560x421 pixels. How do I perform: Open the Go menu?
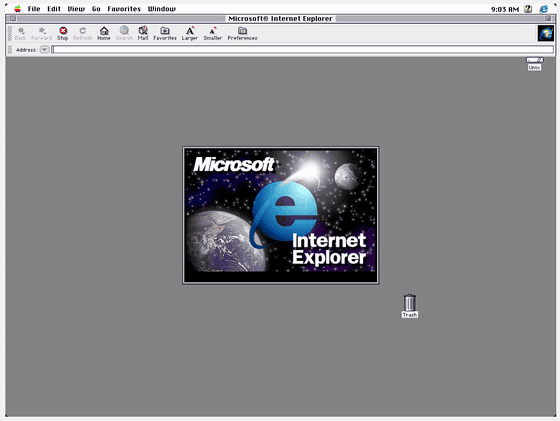pyautogui.click(x=96, y=9)
